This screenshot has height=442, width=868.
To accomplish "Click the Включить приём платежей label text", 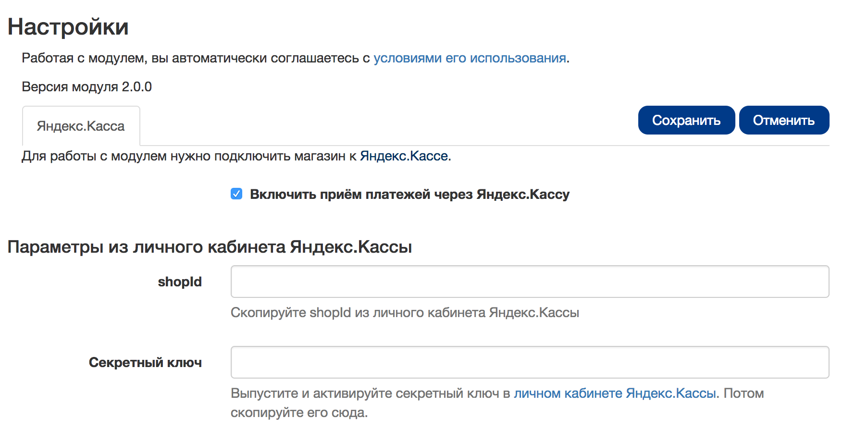I will 409,195.
